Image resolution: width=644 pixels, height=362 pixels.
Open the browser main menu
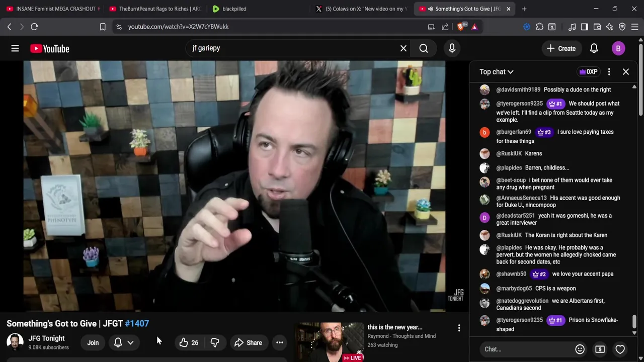[635, 27]
